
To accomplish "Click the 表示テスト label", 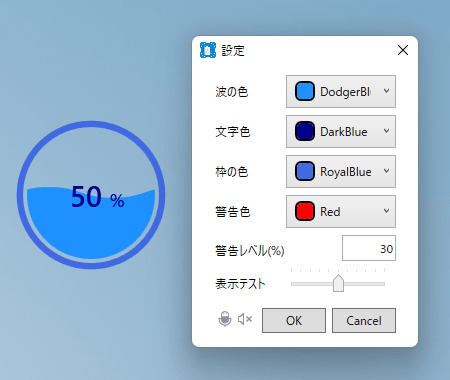I will click(240, 284).
